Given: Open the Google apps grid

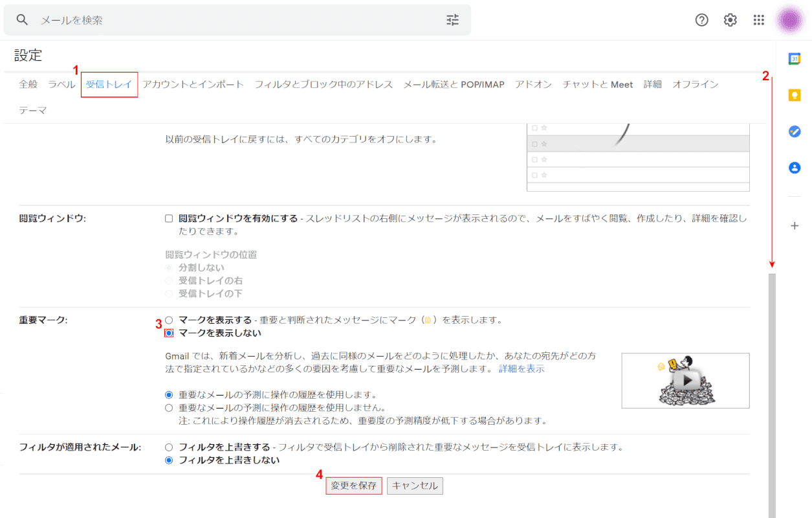Looking at the screenshot, I should pyautogui.click(x=759, y=20).
